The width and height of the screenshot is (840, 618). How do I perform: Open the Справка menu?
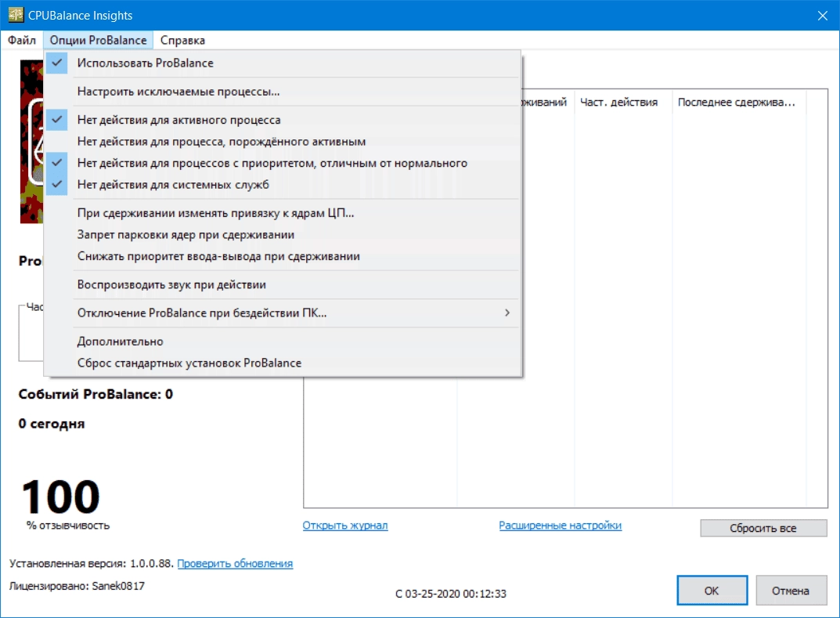point(182,40)
